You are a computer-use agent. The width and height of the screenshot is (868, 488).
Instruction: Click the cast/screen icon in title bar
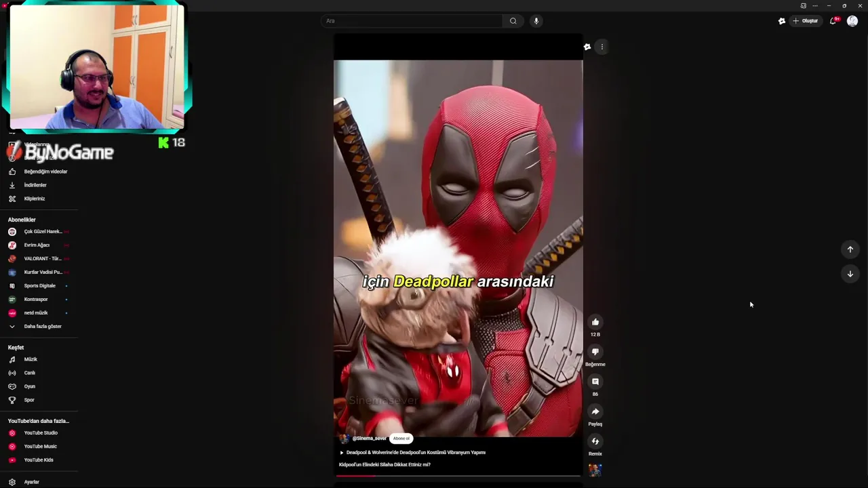[x=803, y=5]
